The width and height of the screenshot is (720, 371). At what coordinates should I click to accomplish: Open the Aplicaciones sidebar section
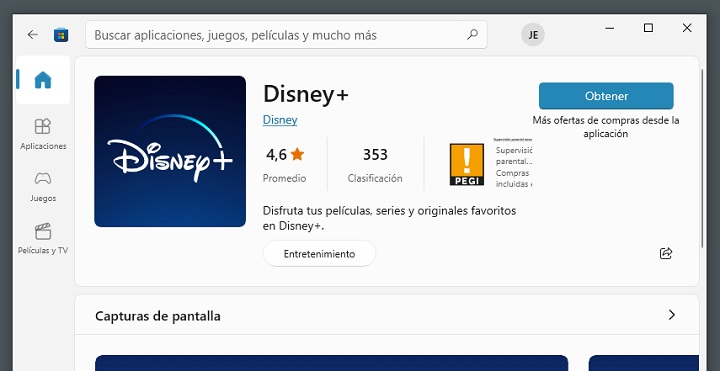[x=43, y=134]
